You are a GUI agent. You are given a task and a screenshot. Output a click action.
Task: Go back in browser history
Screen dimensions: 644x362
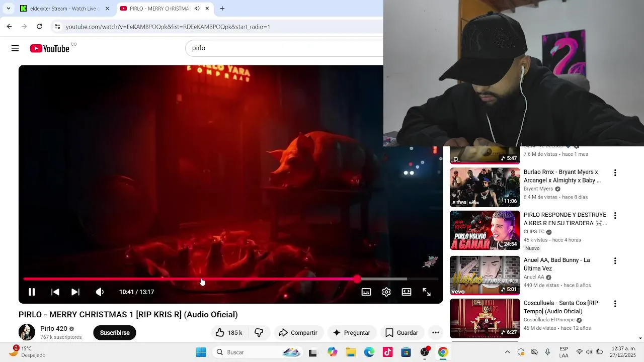coord(9,27)
